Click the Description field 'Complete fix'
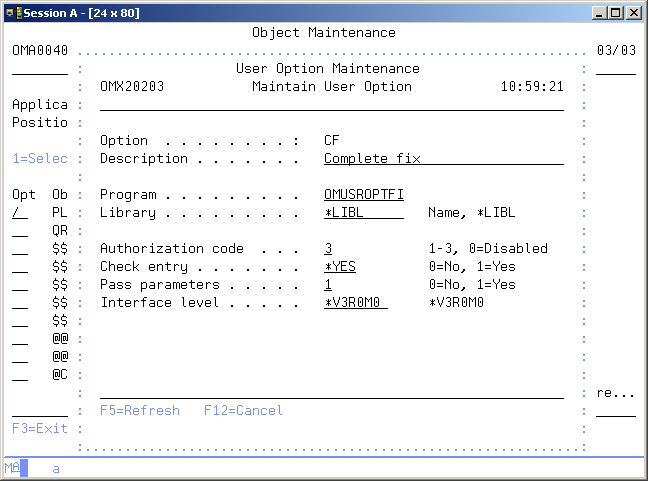 tap(443, 159)
